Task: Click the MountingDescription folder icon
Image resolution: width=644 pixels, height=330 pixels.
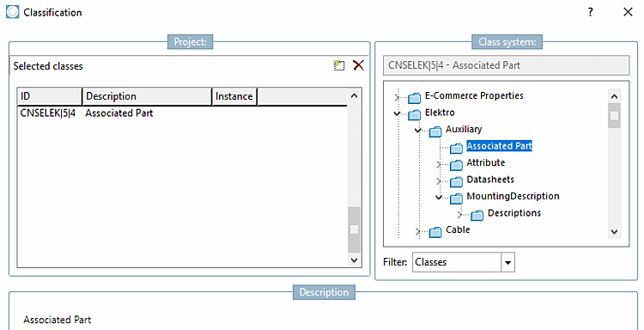Action: coord(456,199)
